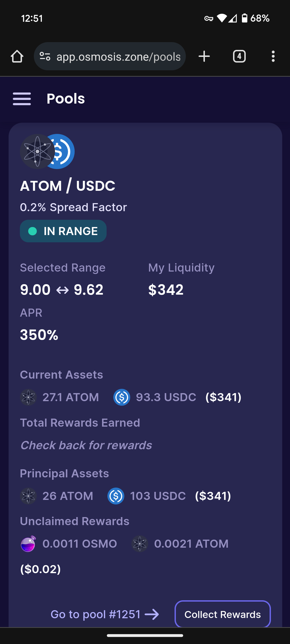Tap the browser home icon
The height and width of the screenshot is (644, 290).
pyautogui.click(x=17, y=56)
